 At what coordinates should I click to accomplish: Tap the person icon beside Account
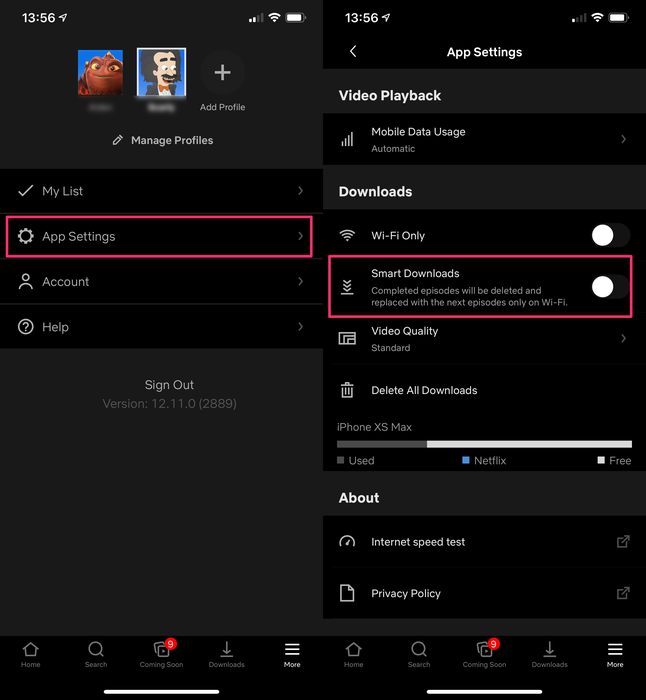[x=25, y=281]
